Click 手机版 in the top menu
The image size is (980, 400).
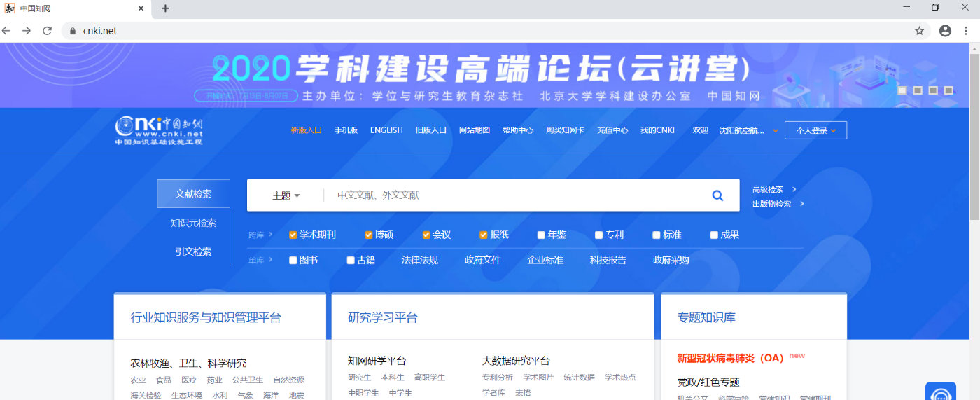pos(346,130)
